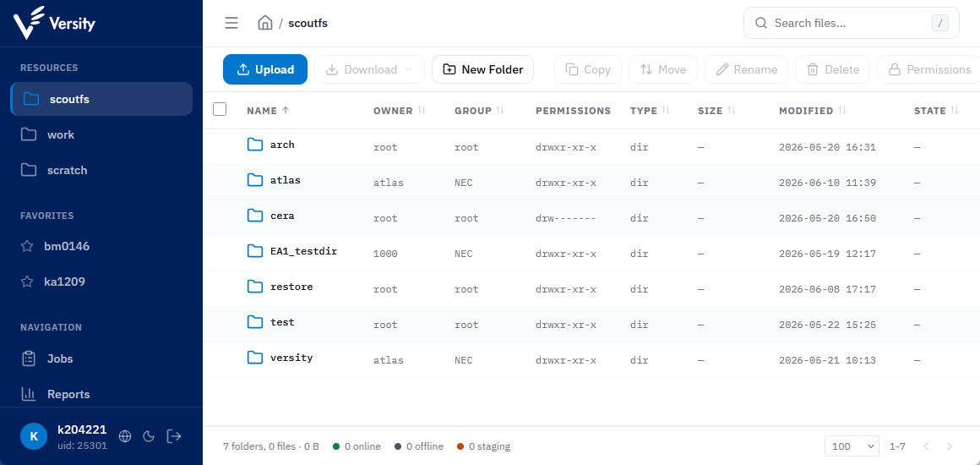This screenshot has height=465, width=980.
Task: Click the 0 offline status indicator
Action: (x=419, y=446)
